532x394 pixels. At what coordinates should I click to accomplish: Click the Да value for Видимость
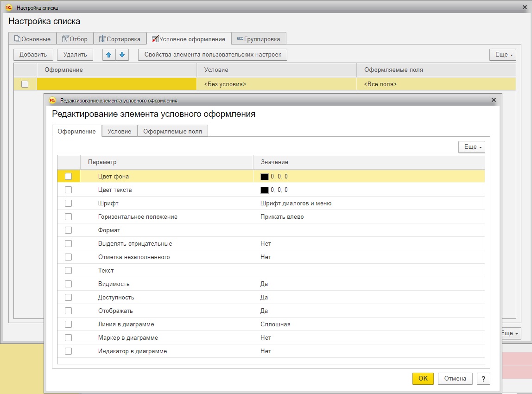pyautogui.click(x=264, y=284)
